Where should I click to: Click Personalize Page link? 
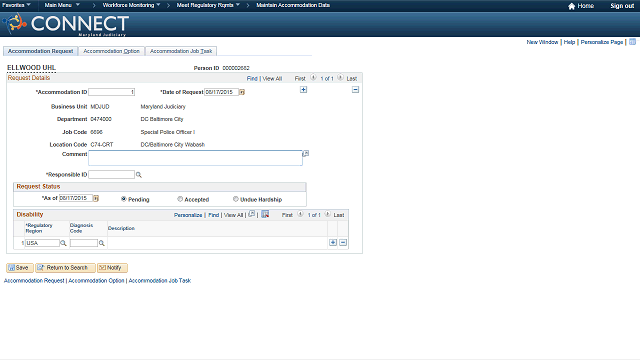tap(602, 42)
